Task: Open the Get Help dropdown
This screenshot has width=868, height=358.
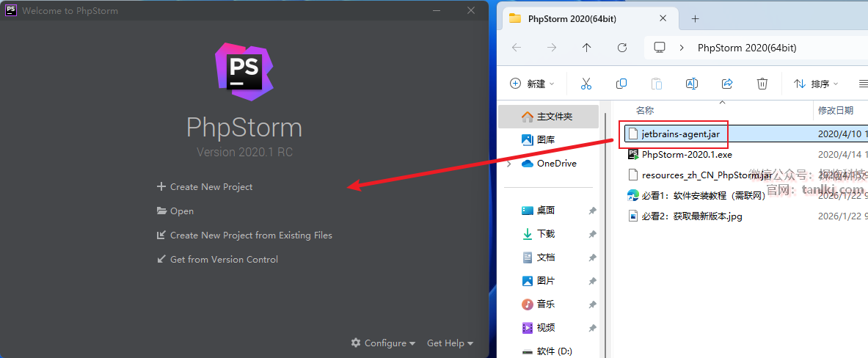Action: pyautogui.click(x=450, y=343)
